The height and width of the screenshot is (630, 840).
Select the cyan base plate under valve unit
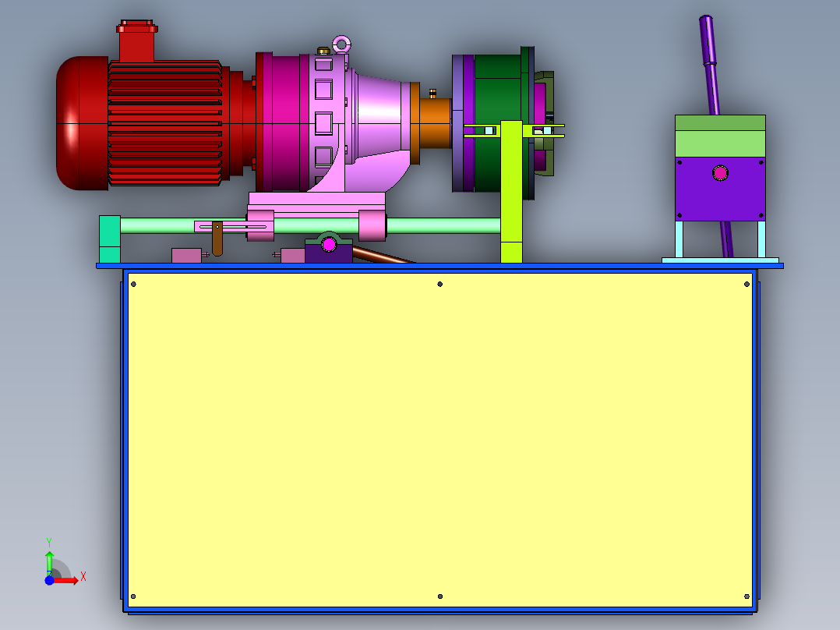click(721, 260)
